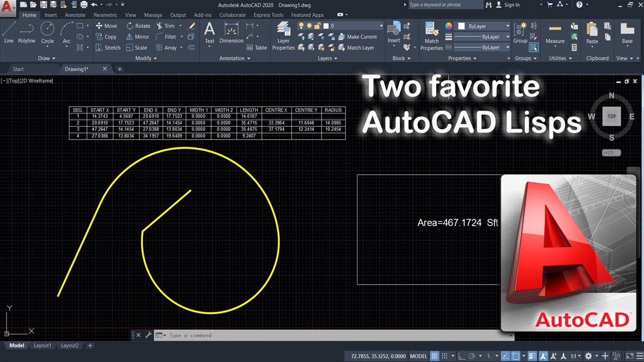This screenshot has height=362, width=644.
Task: Switch to the Layout1 tab
Action: 42,345
